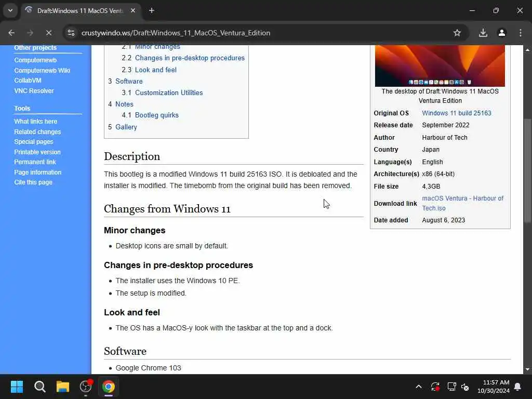
Task: Jump to 2.3 Look and feel
Action: click(149, 70)
